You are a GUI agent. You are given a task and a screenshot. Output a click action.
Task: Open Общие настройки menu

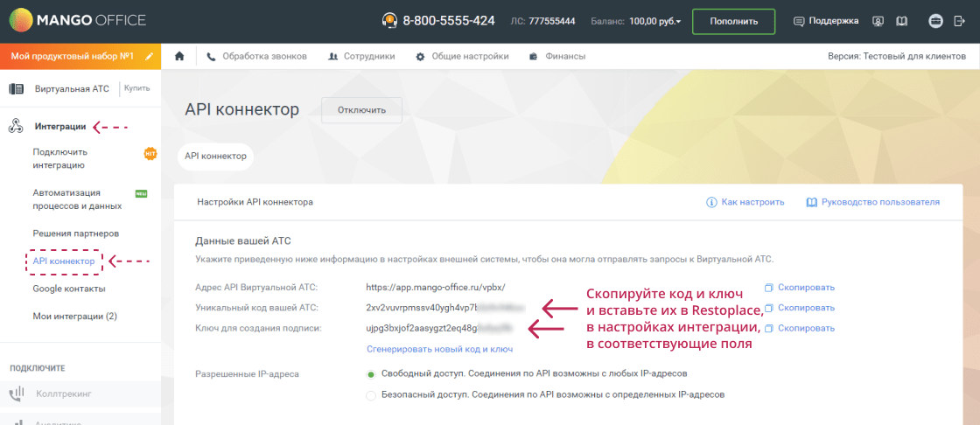(463, 56)
